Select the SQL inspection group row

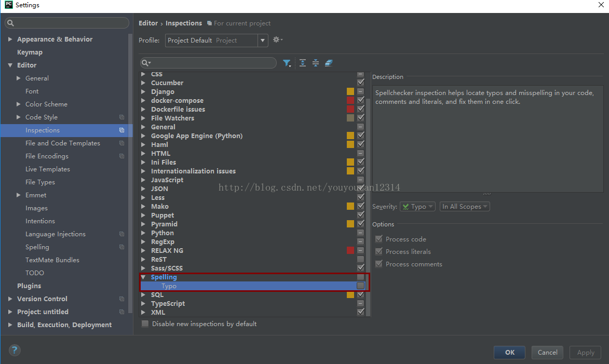tap(252, 295)
